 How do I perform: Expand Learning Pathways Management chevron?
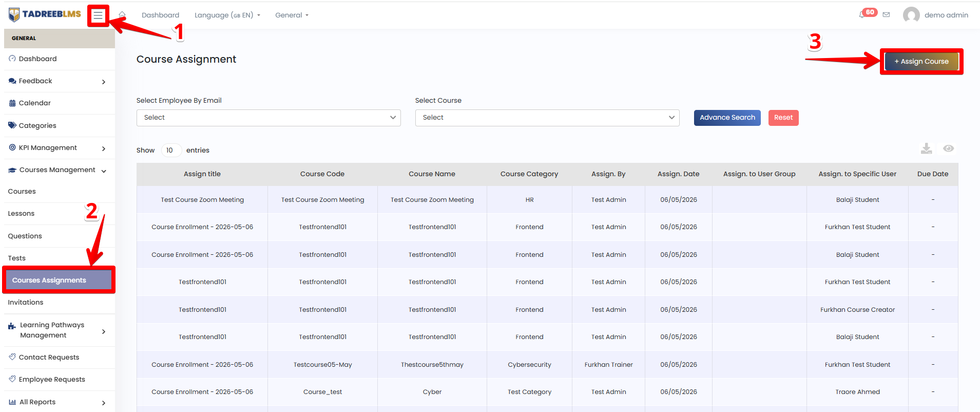click(x=104, y=331)
